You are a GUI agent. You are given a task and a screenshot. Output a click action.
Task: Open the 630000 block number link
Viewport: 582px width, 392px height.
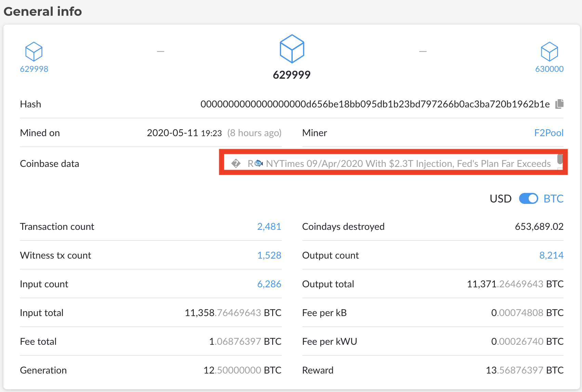click(x=549, y=69)
